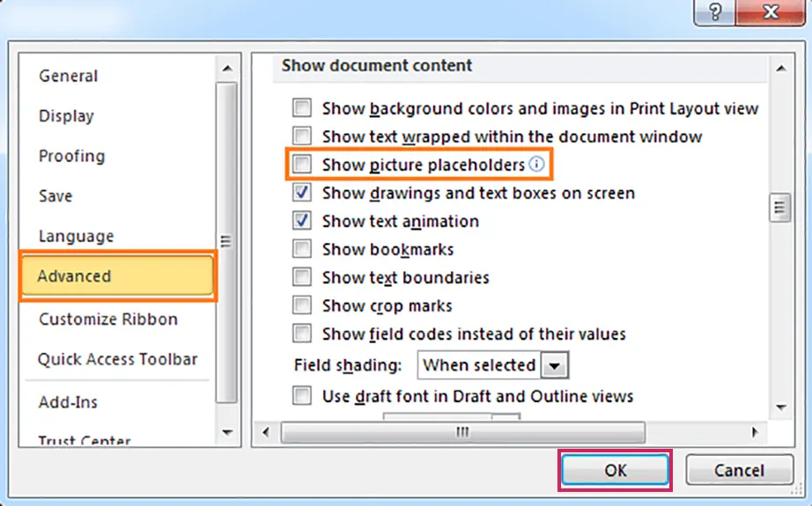Click the Cancel button

point(739,470)
